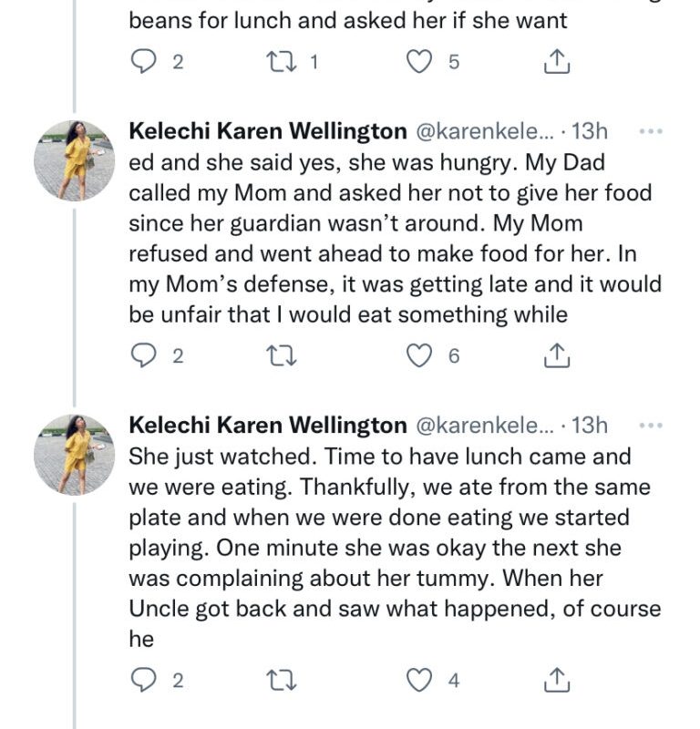The width and height of the screenshot is (700, 729).
Task: Like the tweet with 4 likes
Action: coord(418,680)
